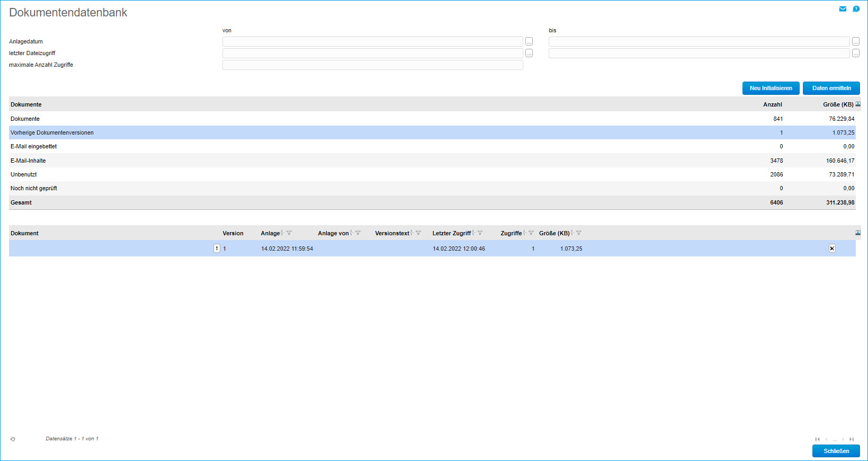Open date picker for Anlagedatum bis

click(x=855, y=42)
